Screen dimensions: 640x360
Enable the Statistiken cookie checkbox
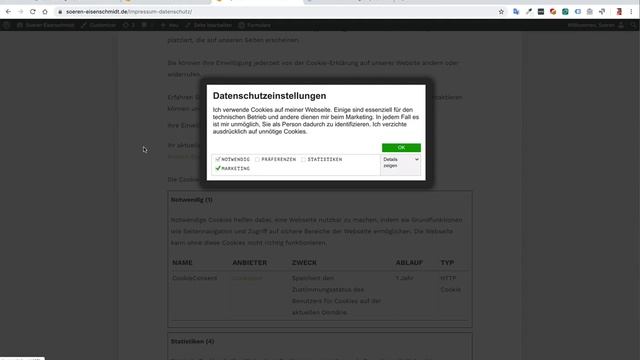click(303, 160)
